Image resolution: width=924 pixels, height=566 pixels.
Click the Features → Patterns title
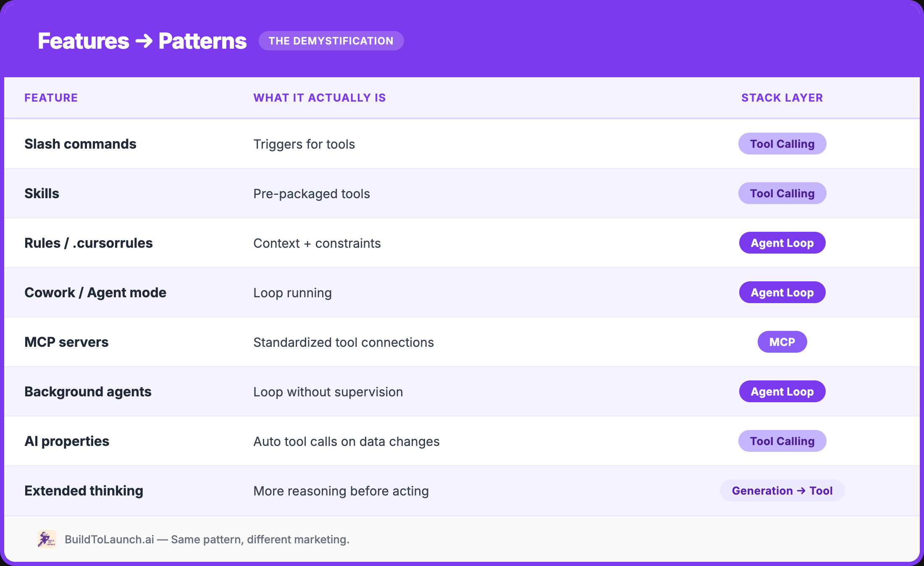coord(142,41)
